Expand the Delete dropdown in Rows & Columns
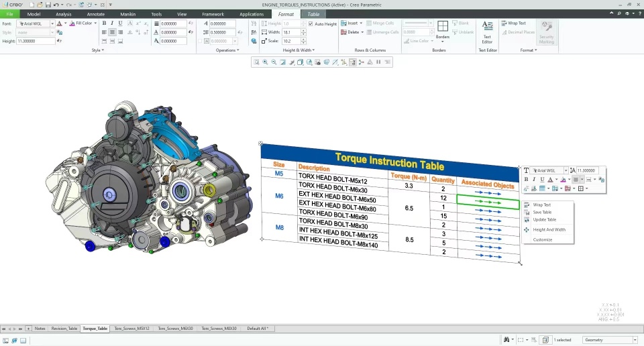 363,32
